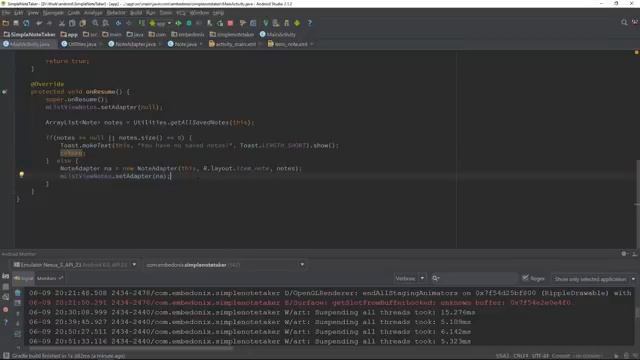The height and width of the screenshot is (360, 640).
Task: Click the Undo arrow icon
Action: (x=39, y=23)
